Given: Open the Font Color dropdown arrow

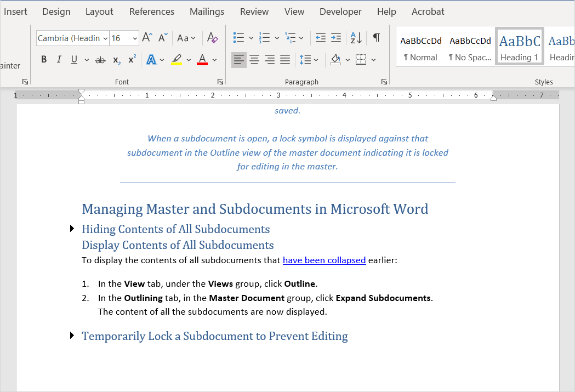Looking at the screenshot, I should click(x=214, y=59).
